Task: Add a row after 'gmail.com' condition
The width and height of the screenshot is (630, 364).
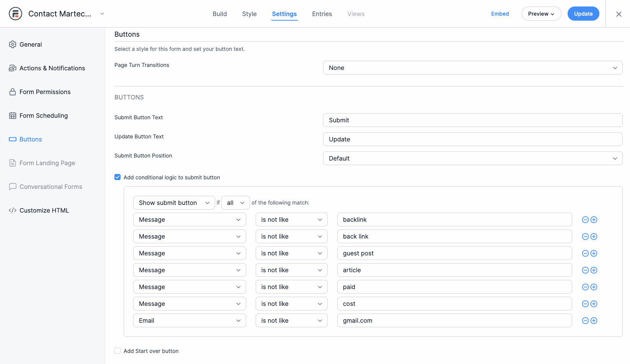Action: tap(594, 321)
